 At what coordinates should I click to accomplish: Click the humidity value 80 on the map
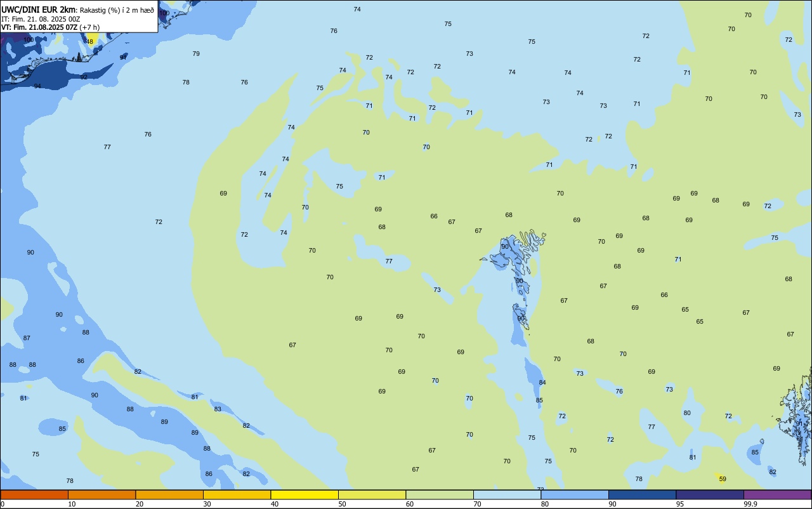click(687, 413)
